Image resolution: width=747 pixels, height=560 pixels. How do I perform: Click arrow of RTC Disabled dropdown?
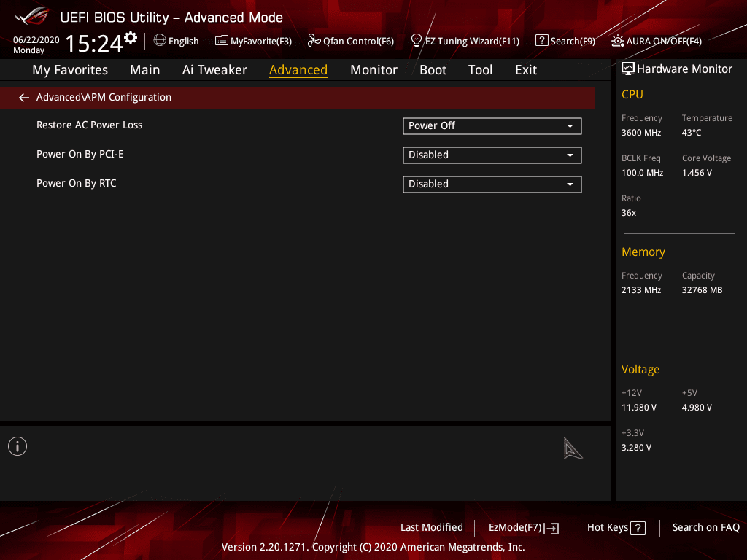point(570,184)
